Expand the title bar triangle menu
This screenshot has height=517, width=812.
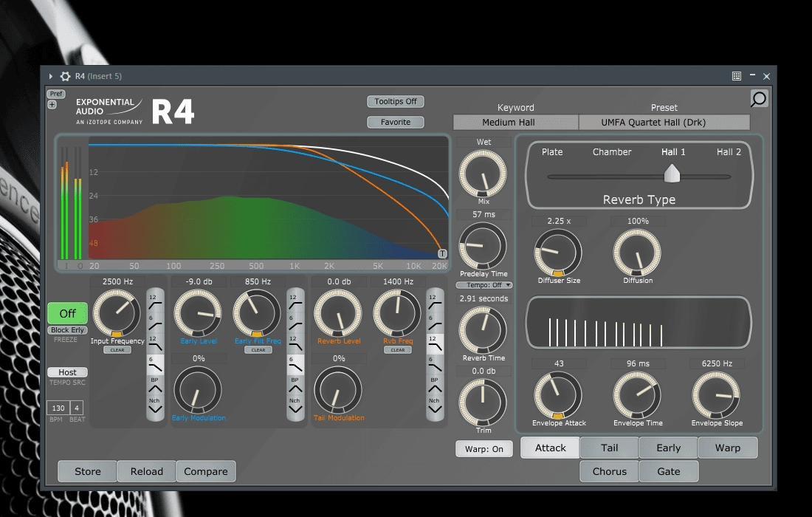(x=51, y=76)
